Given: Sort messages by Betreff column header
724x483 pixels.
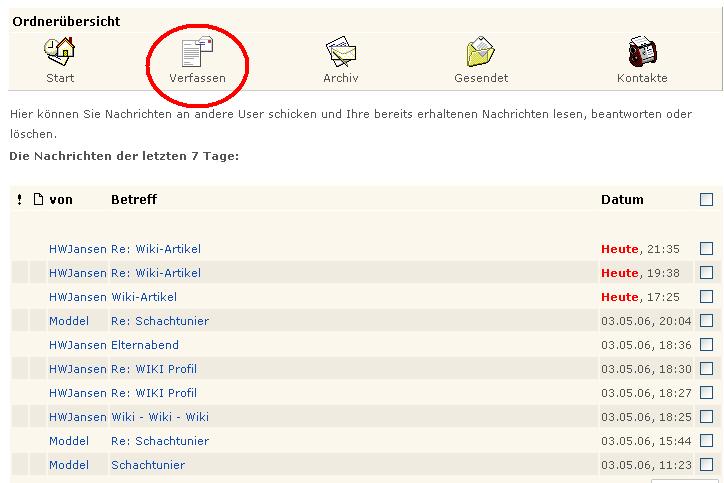Looking at the screenshot, I should (134, 200).
